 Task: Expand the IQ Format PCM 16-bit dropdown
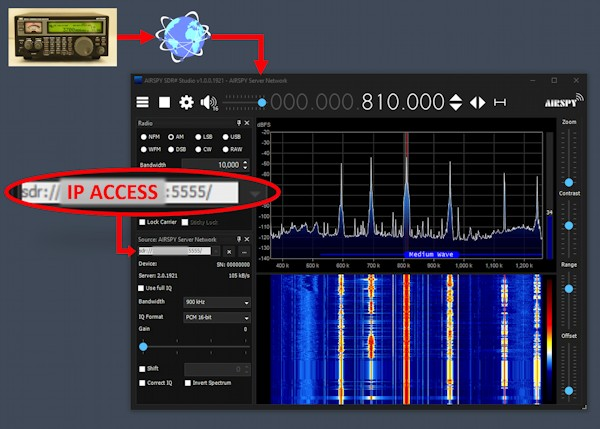216,316
